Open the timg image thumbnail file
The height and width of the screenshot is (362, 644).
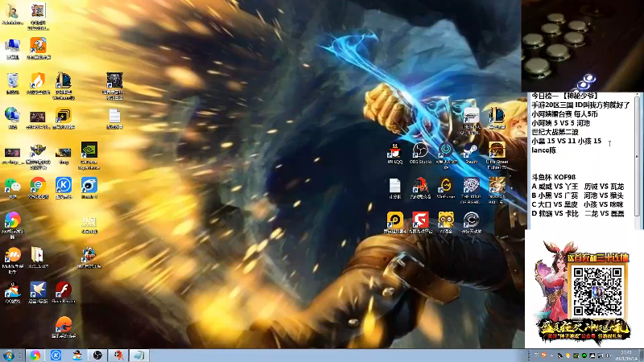[64, 155]
